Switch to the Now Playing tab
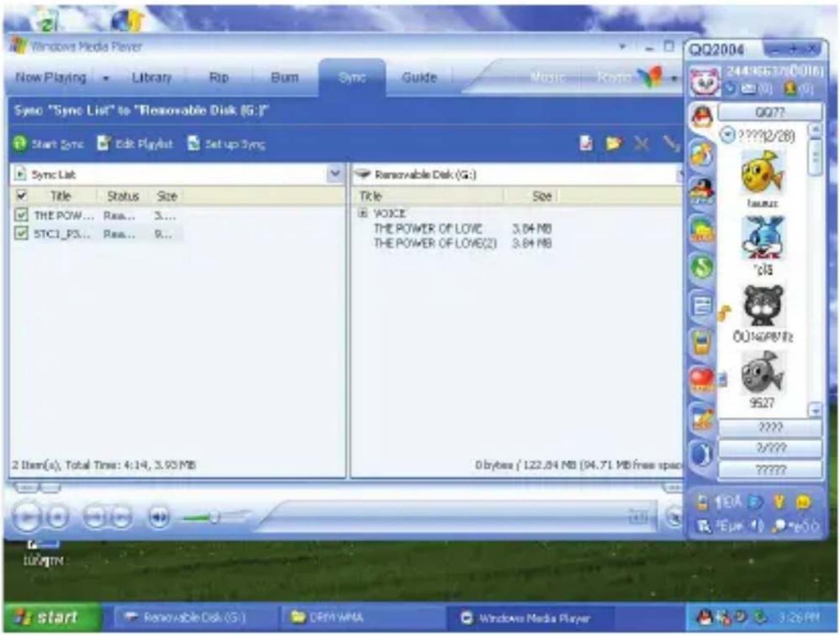The image size is (840, 635). coord(51,78)
